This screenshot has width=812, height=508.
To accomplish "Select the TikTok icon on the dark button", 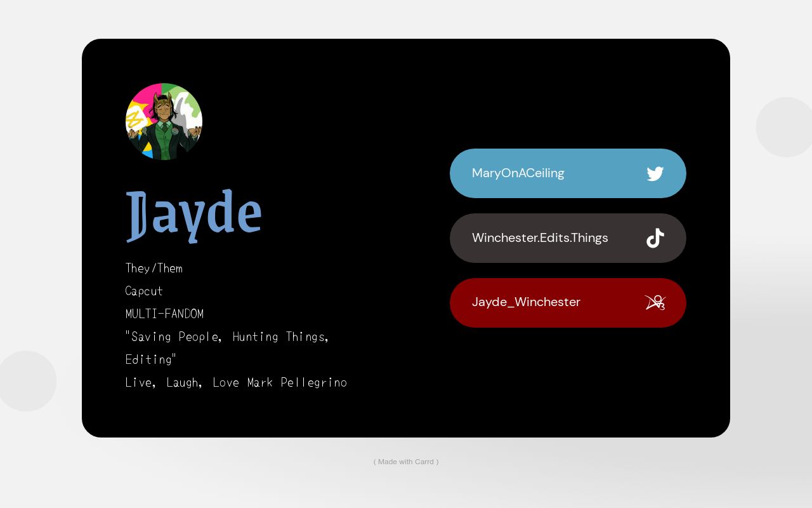I will pos(655,238).
